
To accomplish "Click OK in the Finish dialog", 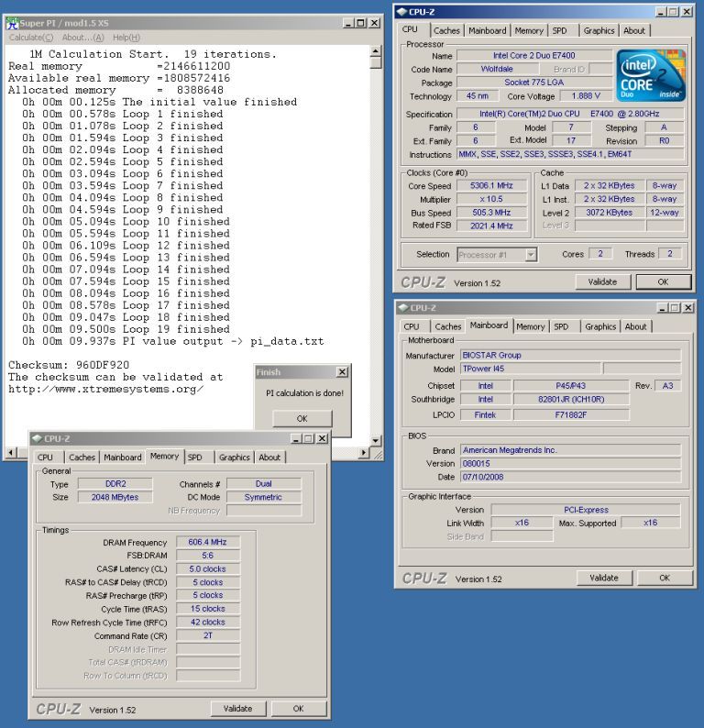I will click(x=302, y=418).
